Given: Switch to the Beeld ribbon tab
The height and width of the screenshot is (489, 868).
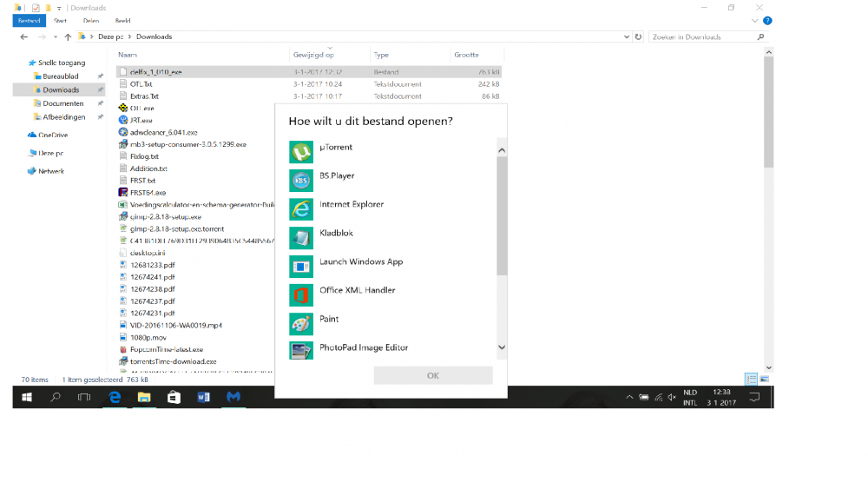Looking at the screenshot, I should [x=123, y=21].
